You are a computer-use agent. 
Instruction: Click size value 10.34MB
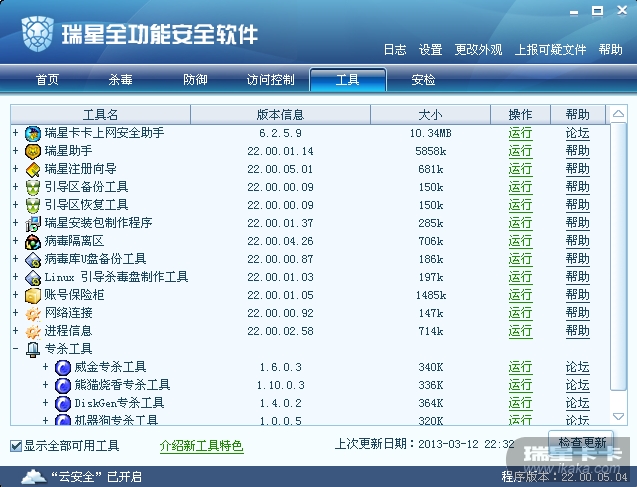pyautogui.click(x=431, y=133)
